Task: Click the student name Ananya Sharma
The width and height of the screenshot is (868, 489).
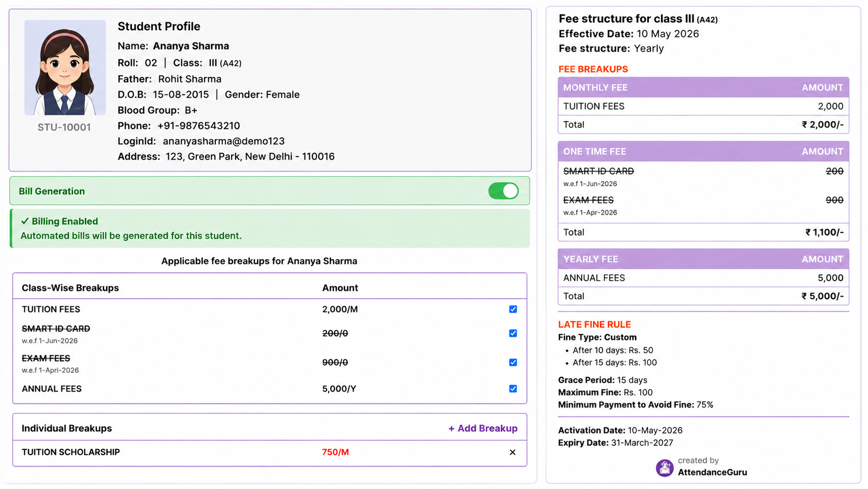Action: (x=191, y=46)
